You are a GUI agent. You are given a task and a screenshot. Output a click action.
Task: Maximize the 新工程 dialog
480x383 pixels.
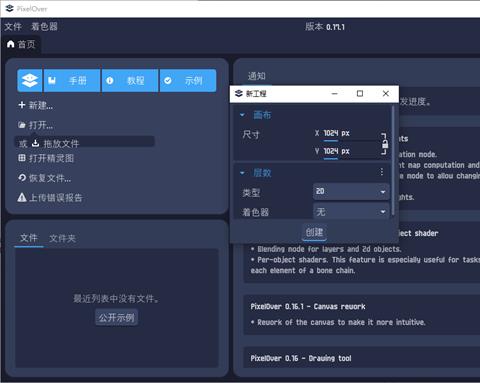(x=360, y=94)
